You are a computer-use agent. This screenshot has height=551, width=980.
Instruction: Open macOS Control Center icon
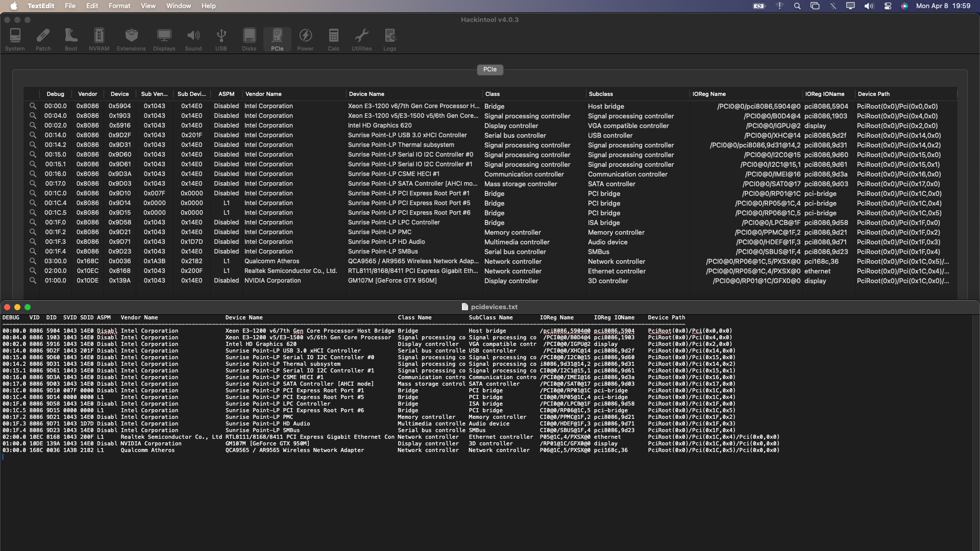[888, 6]
